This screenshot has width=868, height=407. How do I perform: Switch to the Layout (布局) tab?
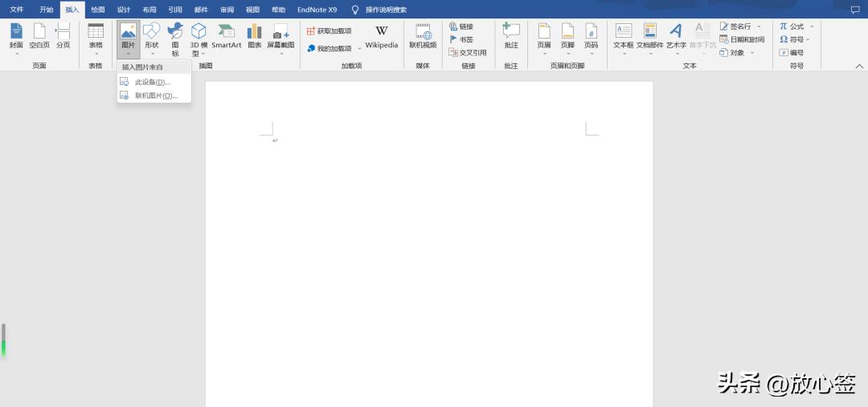[x=149, y=10]
